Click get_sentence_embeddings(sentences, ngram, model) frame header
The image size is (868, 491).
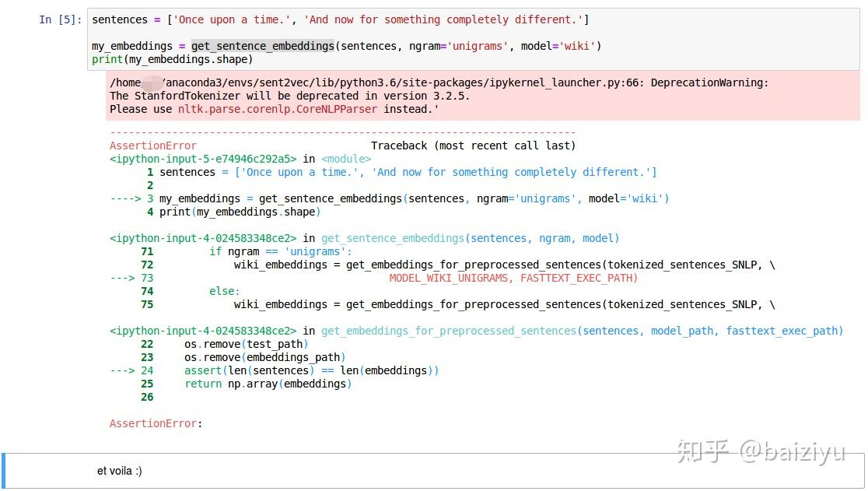click(470, 238)
